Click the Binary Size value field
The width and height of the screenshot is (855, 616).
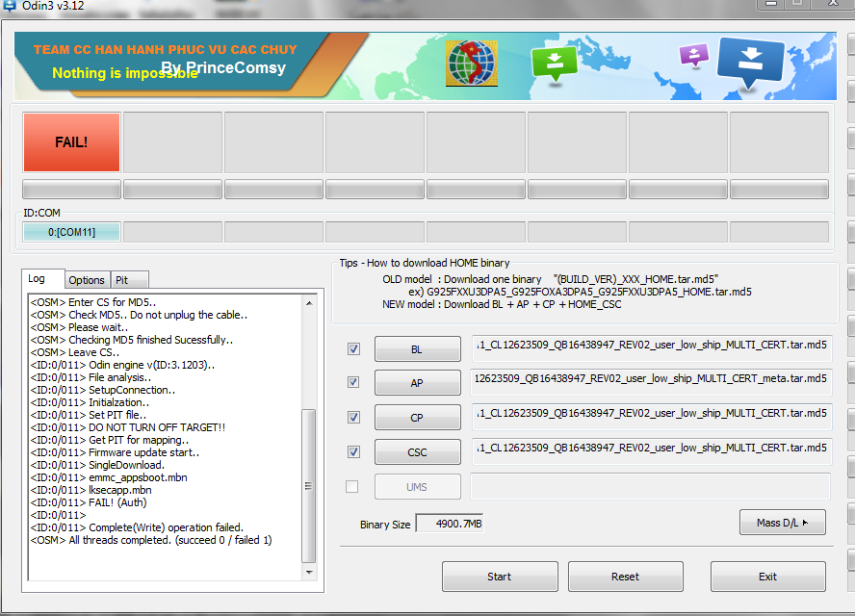(450, 524)
